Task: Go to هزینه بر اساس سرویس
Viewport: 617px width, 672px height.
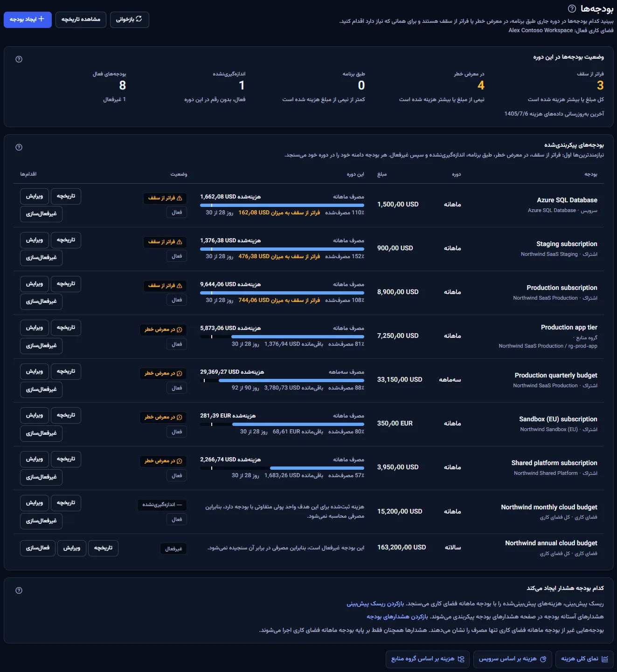Action: click(x=513, y=659)
